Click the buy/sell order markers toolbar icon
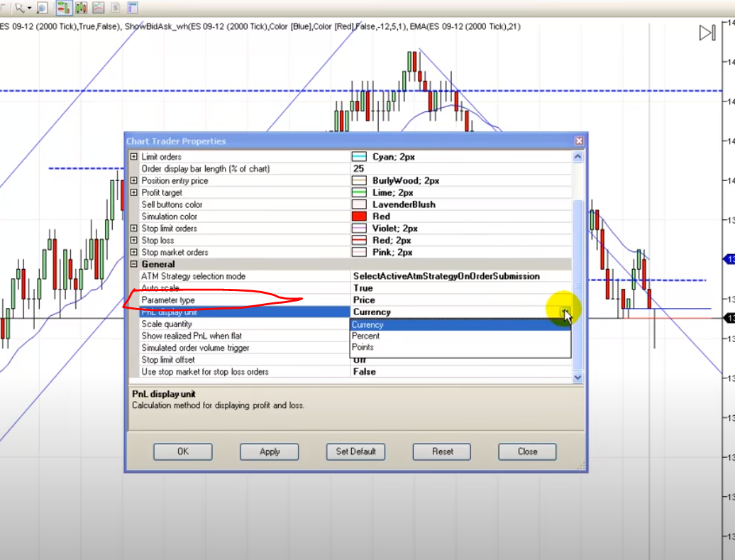735x560 pixels. click(x=81, y=7)
